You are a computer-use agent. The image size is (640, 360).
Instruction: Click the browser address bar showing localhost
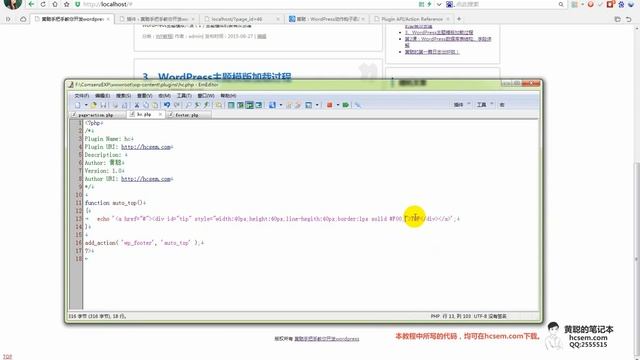245,4
